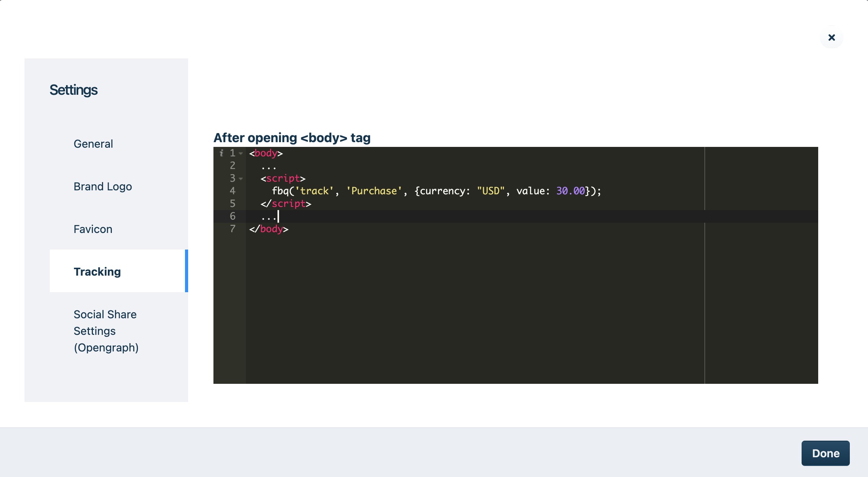
Task: Place cursor on the 'Purchase' string
Action: pos(374,191)
